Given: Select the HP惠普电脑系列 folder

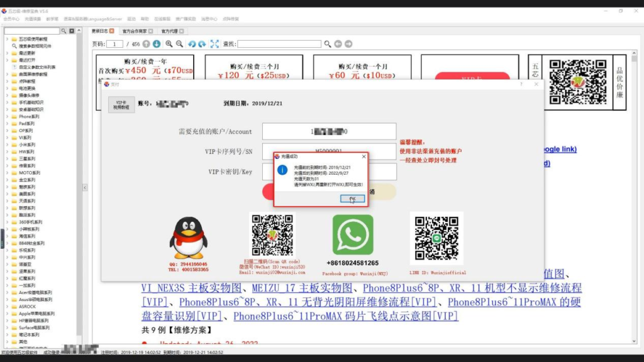Looking at the screenshot, I should tap(33, 321).
